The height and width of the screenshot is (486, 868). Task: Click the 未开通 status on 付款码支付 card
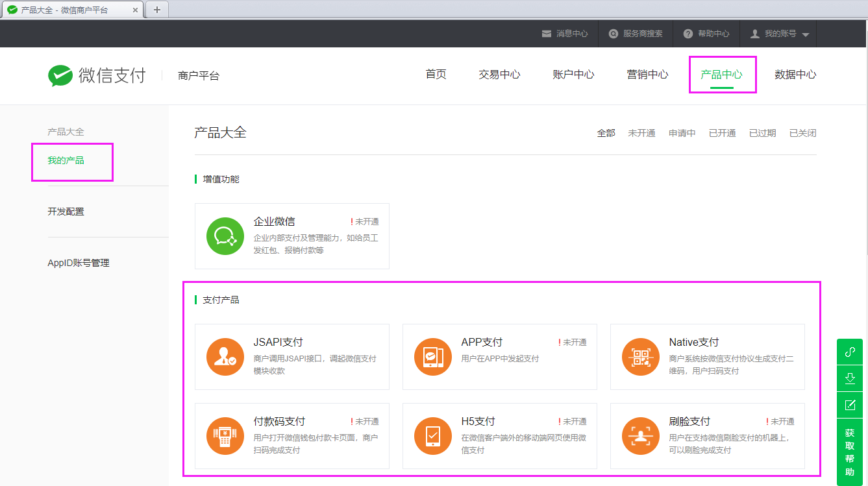point(365,422)
